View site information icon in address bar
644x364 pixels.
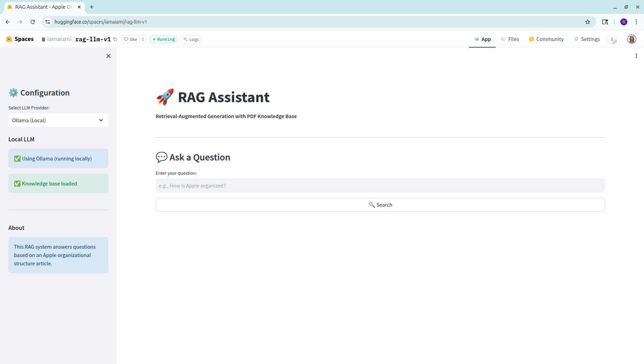48,22
